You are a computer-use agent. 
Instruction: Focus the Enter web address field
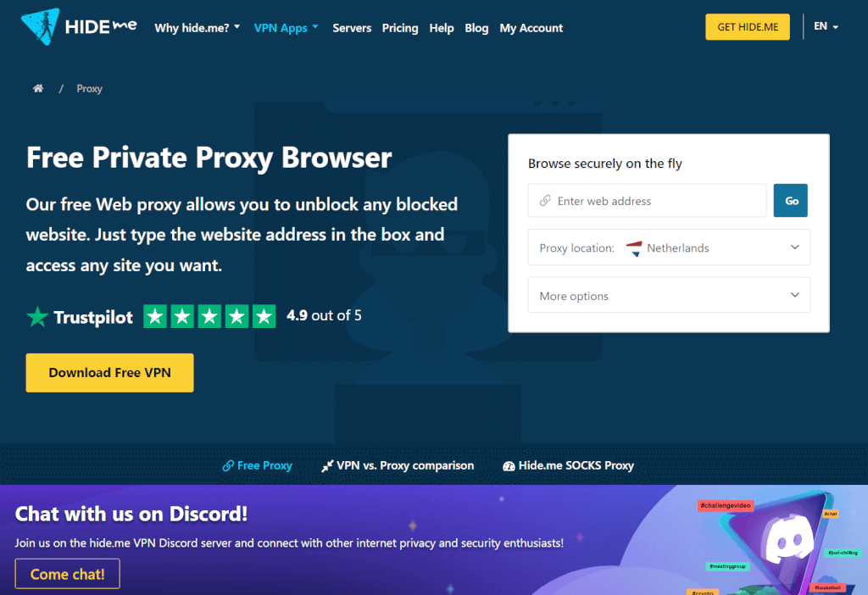coord(647,200)
